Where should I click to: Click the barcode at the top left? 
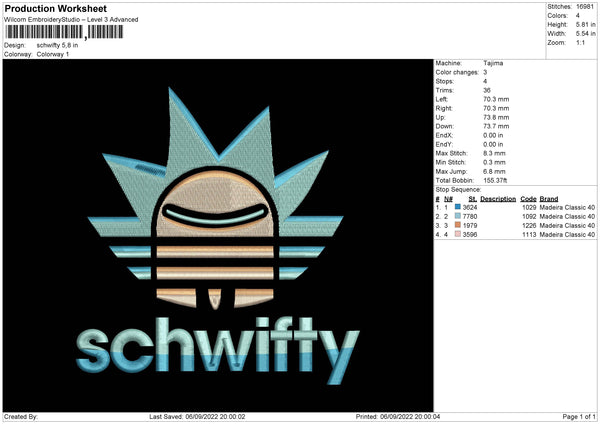coord(64,32)
